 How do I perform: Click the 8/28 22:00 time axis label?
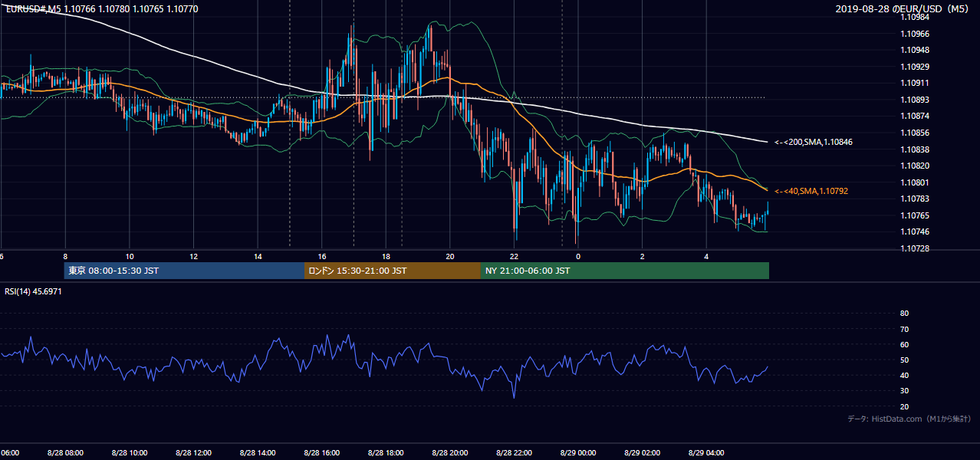coord(514,453)
